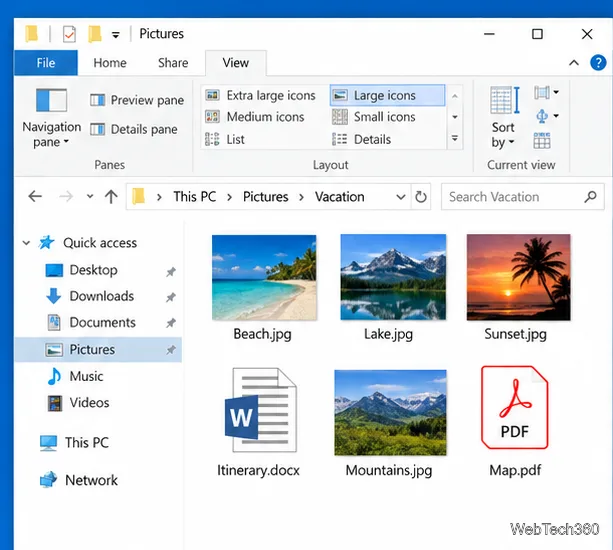Open the File tab

coord(46,63)
